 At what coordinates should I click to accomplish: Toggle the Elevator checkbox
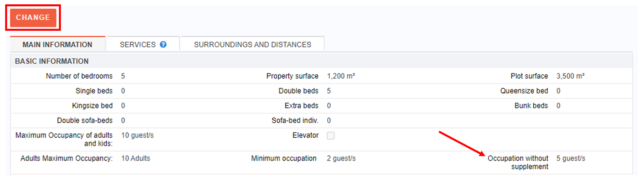(330, 136)
